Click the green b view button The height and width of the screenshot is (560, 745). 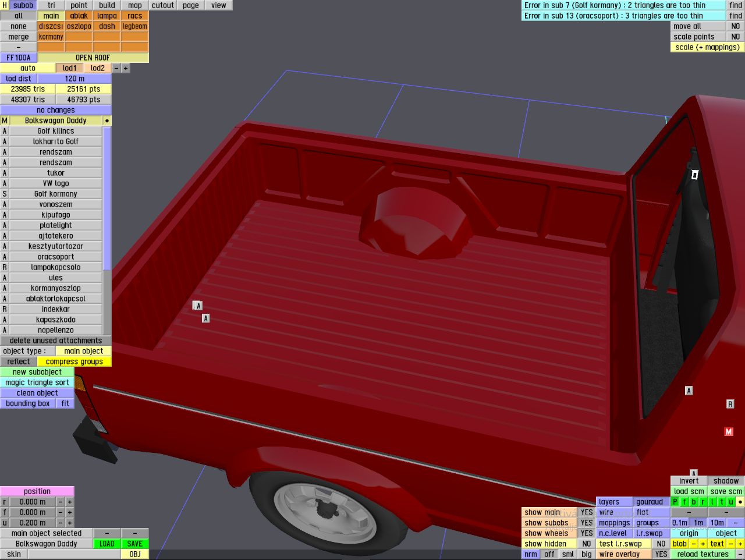point(694,502)
